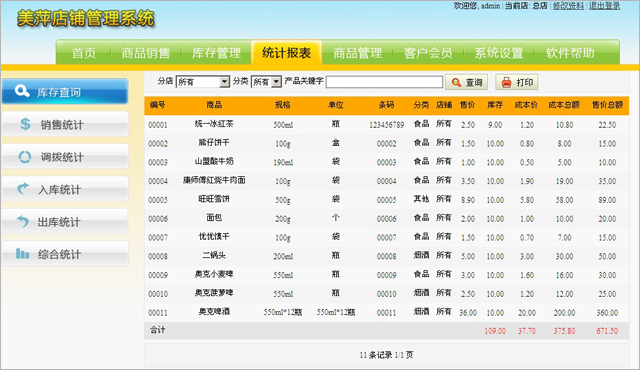Select the 统计报表 tab
Screen dimensions: 640x370
pyautogui.click(x=287, y=53)
